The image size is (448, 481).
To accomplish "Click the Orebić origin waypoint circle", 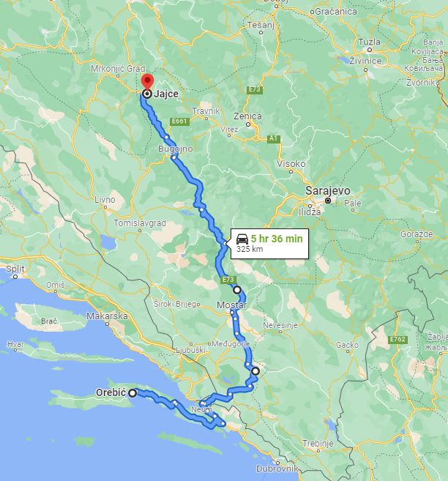I will (132, 393).
